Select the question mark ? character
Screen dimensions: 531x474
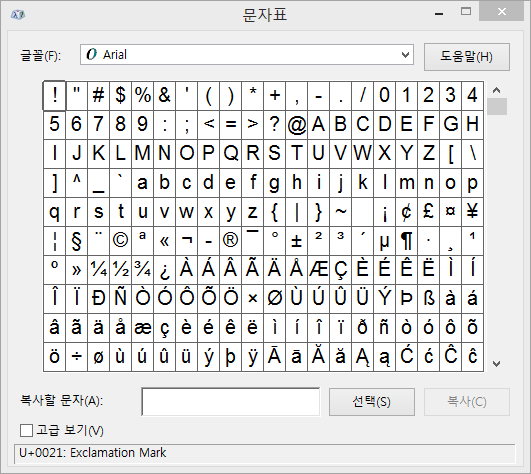(275, 125)
